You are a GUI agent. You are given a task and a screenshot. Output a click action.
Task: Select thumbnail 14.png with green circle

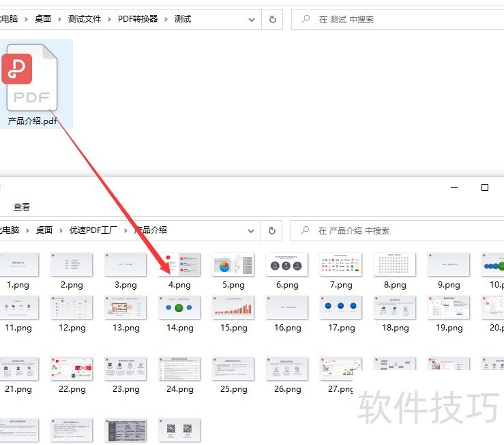[x=179, y=307]
